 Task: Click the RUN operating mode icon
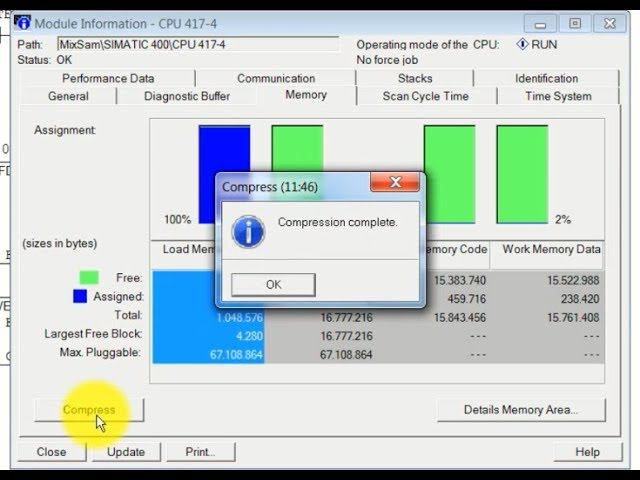point(522,44)
